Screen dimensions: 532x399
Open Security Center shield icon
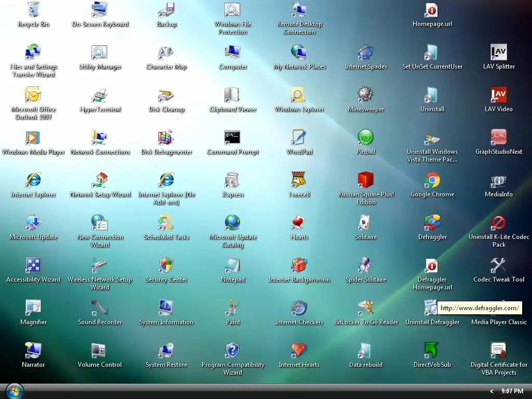166,265
